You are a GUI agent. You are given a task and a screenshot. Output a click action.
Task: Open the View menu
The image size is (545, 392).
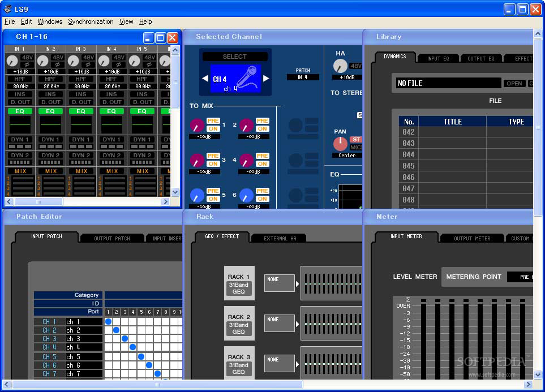click(x=126, y=21)
